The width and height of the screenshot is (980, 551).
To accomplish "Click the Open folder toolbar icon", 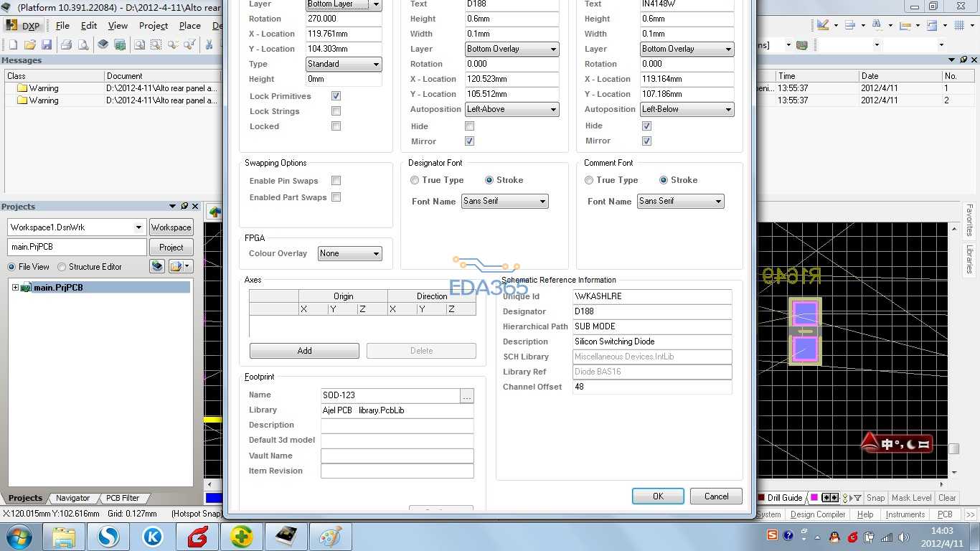I will 29,44.
